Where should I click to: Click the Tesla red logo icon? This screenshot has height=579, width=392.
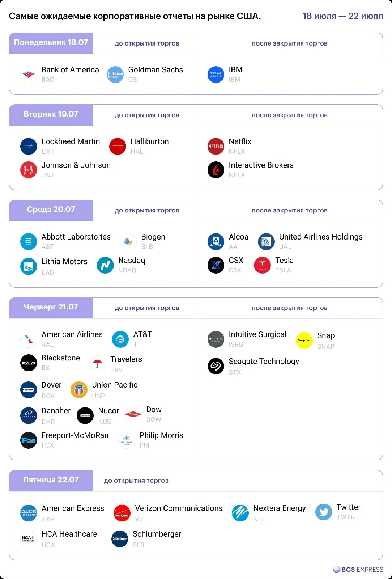tap(263, 265)
